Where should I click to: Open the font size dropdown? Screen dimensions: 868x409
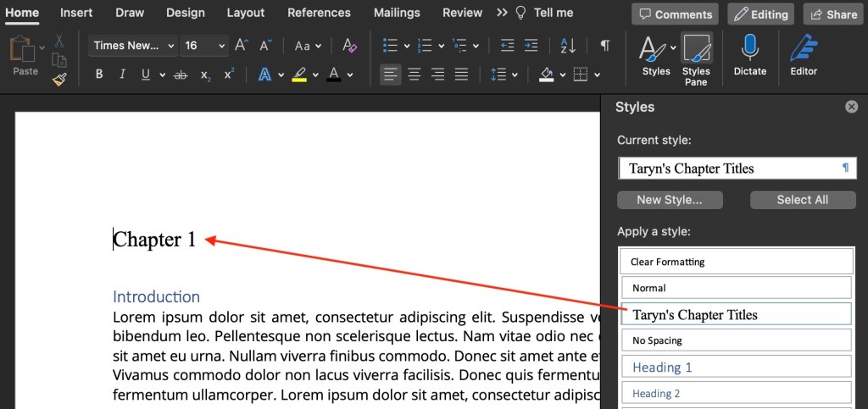(221, 46)
